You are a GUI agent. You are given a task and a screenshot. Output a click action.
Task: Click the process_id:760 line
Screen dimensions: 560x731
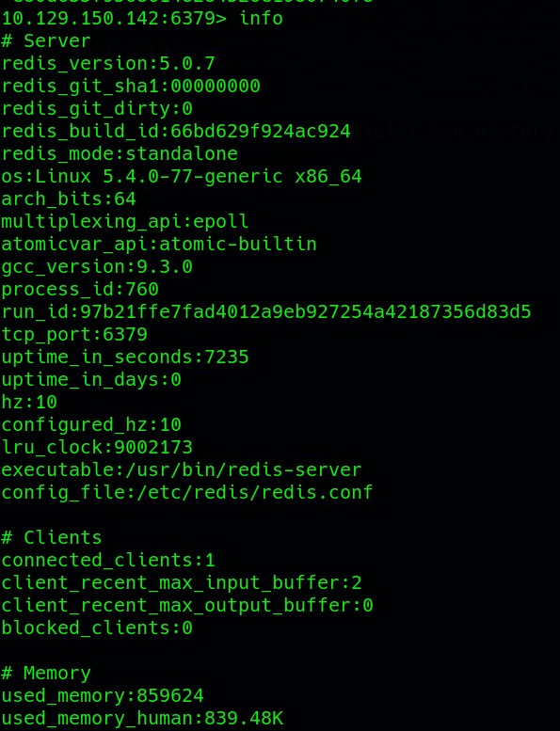coord(80,290)
